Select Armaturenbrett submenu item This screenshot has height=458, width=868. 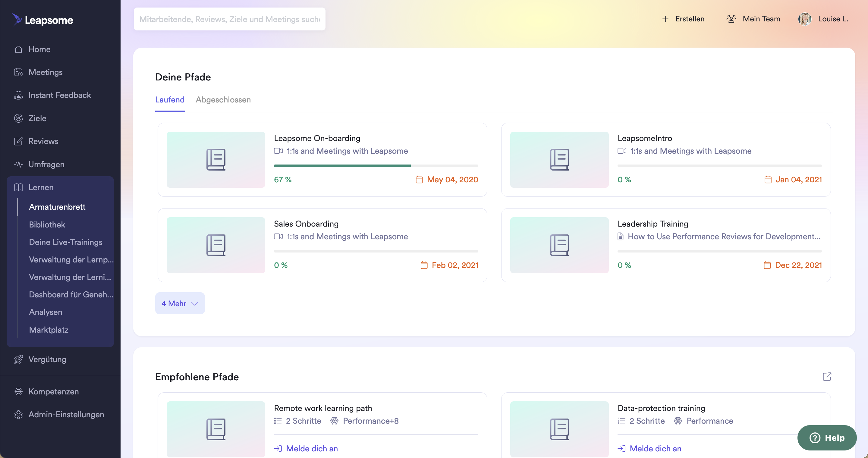(x=57, y=207)
